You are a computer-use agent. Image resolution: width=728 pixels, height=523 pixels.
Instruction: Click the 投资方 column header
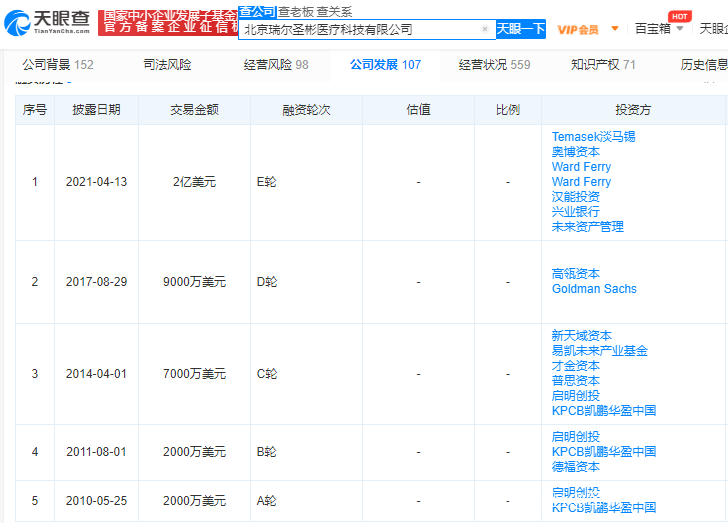point(633,110)
